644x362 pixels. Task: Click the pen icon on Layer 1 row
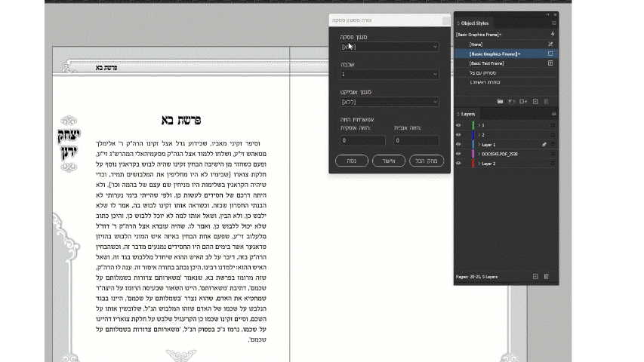pos(544,145)
